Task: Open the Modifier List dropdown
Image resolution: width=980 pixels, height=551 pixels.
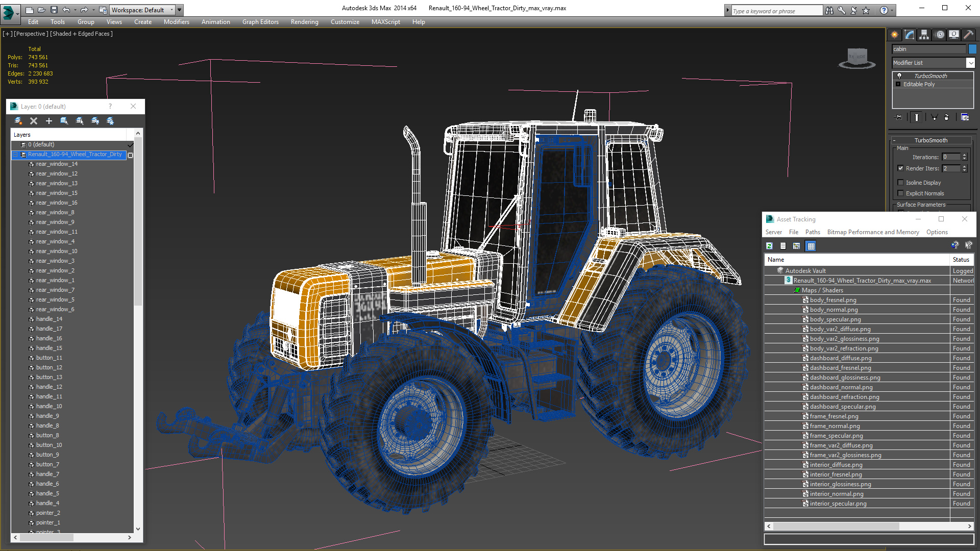Action: [x=970, y=63]
